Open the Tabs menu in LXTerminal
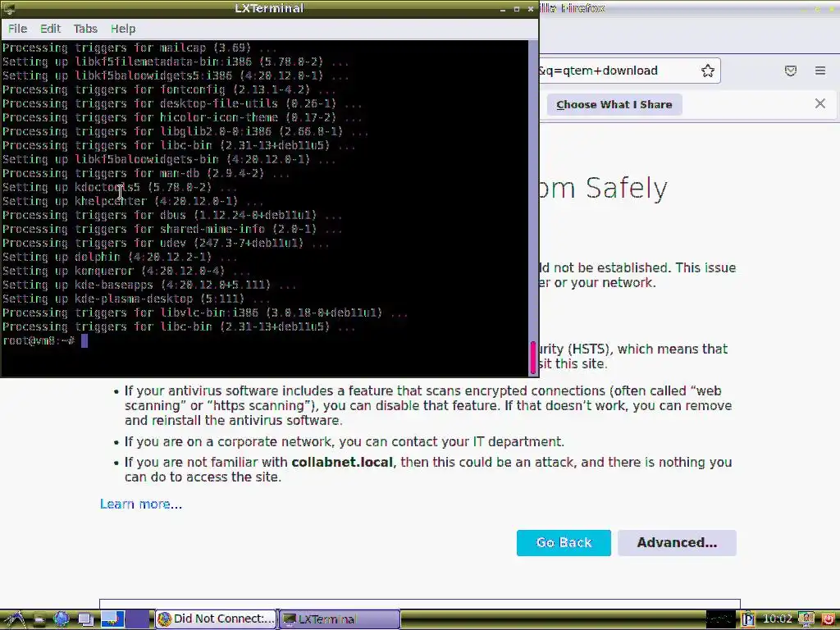 point(85,29)
